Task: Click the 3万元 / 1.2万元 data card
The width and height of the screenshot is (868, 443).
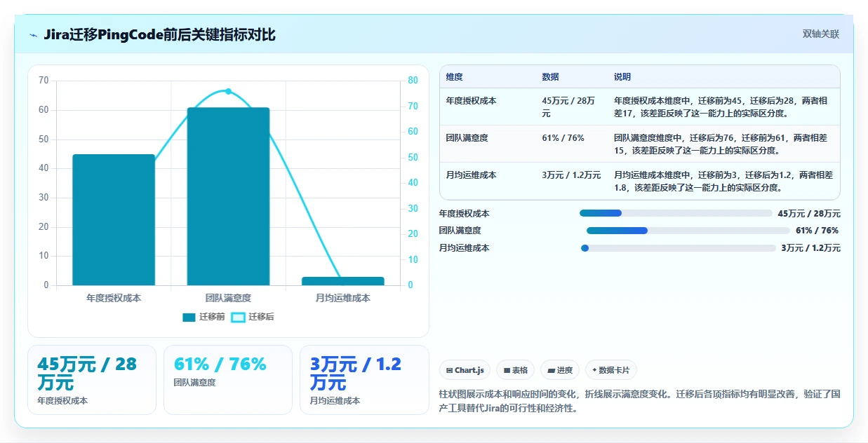Action: [364, 380]
